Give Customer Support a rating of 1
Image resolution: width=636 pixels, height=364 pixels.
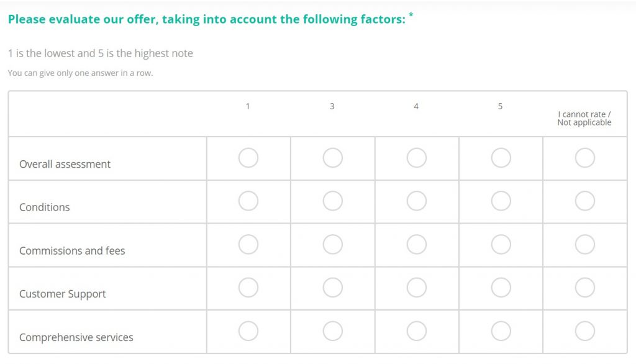tap(248, 288)
